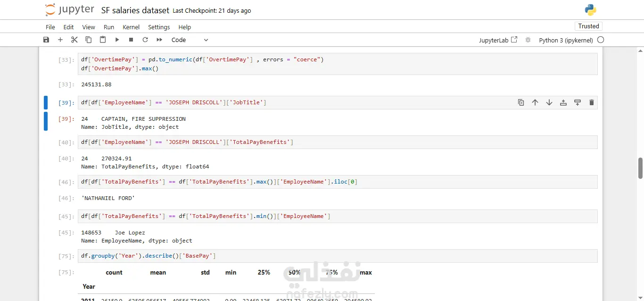Viewport: 644px width, 301px height.
Task: Click the Trusted notebook button
Action: point(588,26)
